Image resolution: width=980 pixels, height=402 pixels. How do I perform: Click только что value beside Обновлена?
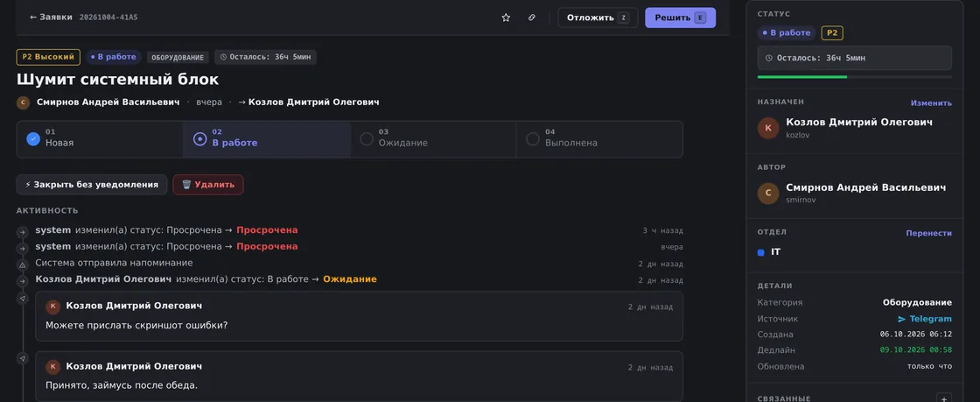click(x=929, y=366)
